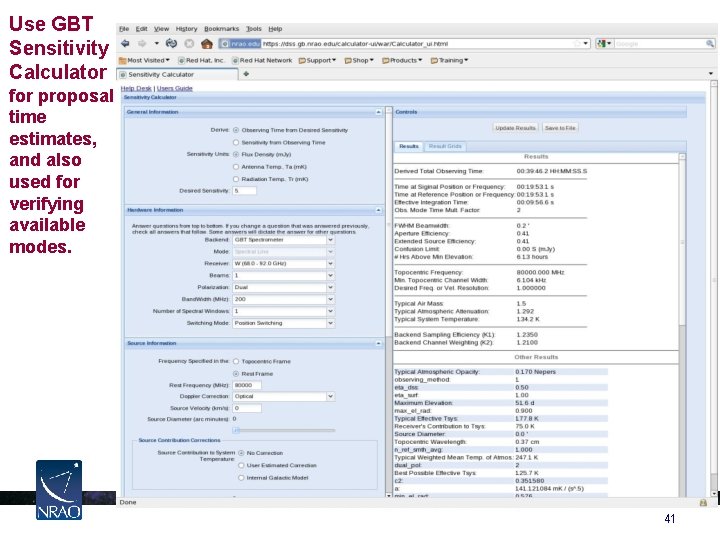Screen dimensions: 720x540
Task: Click the nrao.edu site identity badge
Action: pyautogui.click(x=240, y=44)
